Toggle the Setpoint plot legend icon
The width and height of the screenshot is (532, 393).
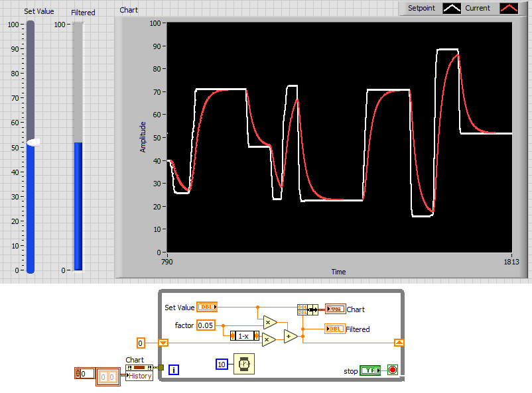pos(452,9)
